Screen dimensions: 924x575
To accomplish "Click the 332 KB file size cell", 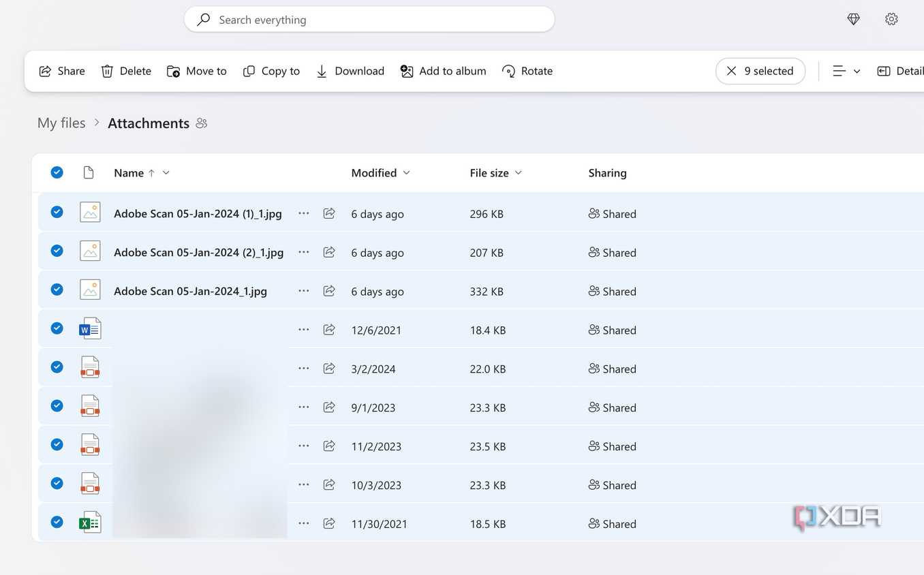I will 487,292.
